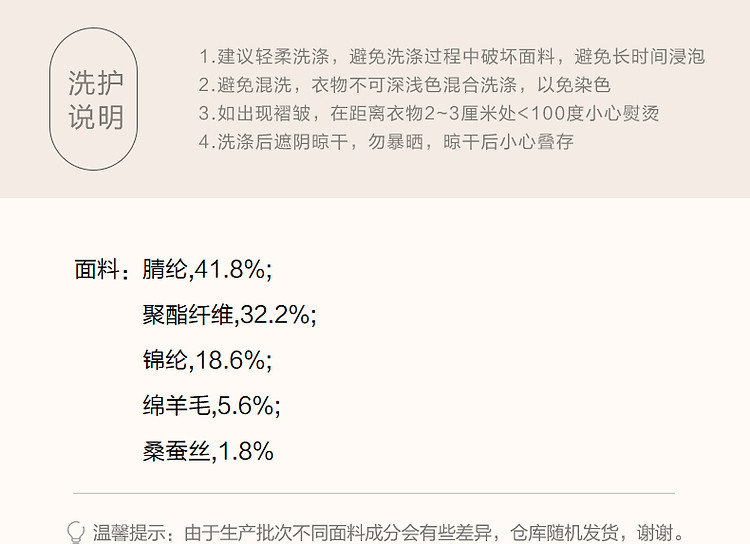Select the 桑蚕丝,1.8% fabric line
Screen dimensions: 750x544
(208, 451)
